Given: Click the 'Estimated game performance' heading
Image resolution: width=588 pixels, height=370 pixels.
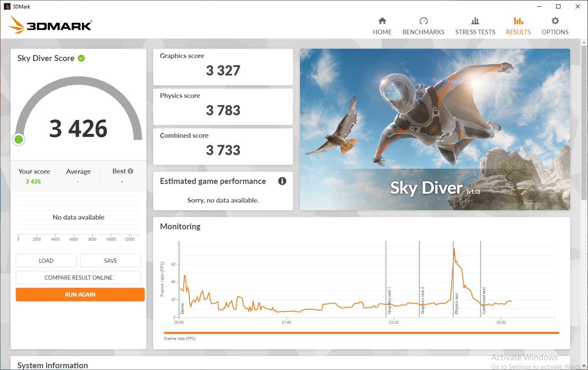Looking at the screenshot, I should 213,181.
